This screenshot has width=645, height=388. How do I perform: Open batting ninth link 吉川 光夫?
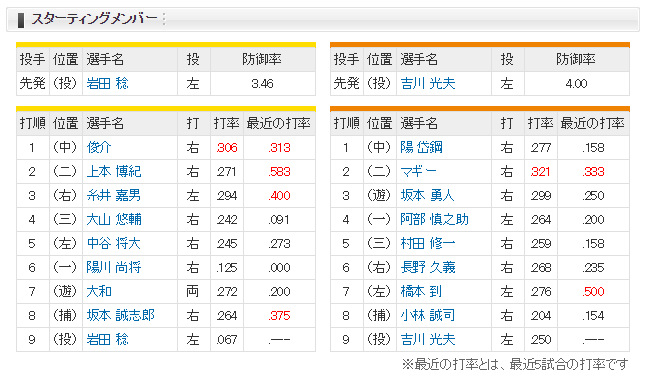tap(428, 339)
